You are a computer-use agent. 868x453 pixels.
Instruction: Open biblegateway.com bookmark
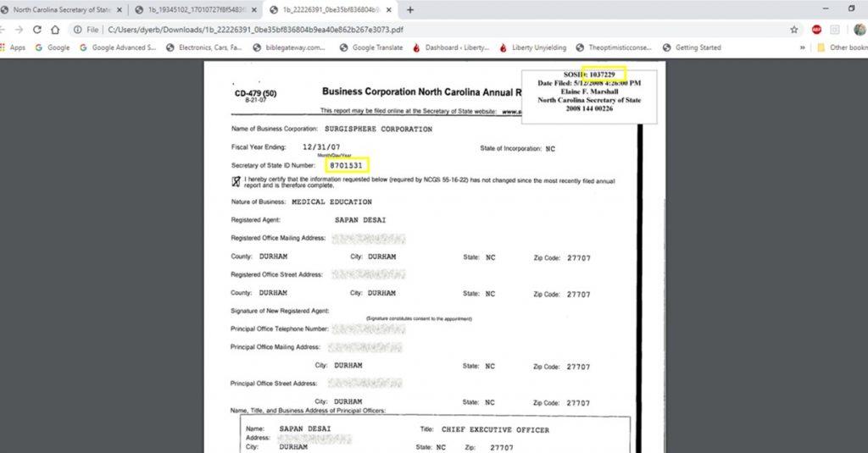coord(289,47)
